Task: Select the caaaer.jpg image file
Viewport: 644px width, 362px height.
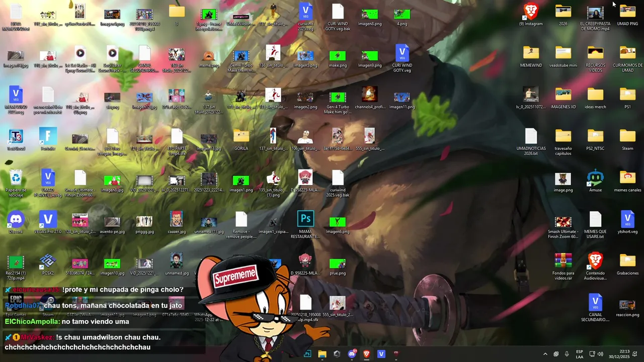Action: coord(177,223)
